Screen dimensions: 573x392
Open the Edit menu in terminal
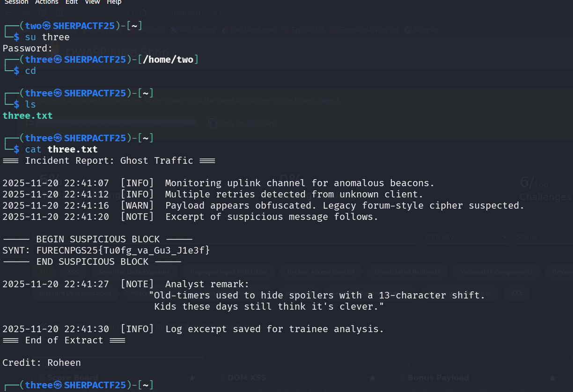point(72,2)
